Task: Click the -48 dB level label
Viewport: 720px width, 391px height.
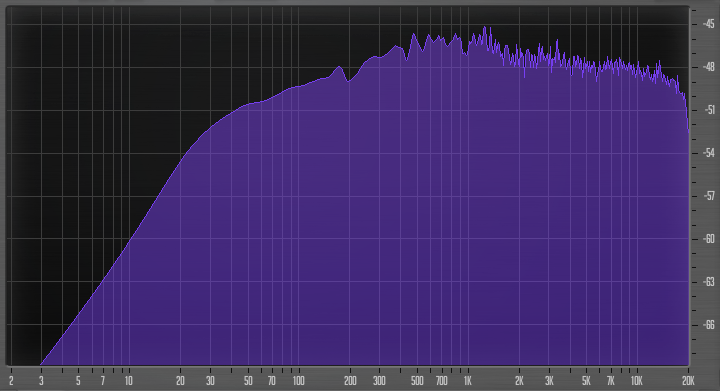Action: [x=709, y=67]
